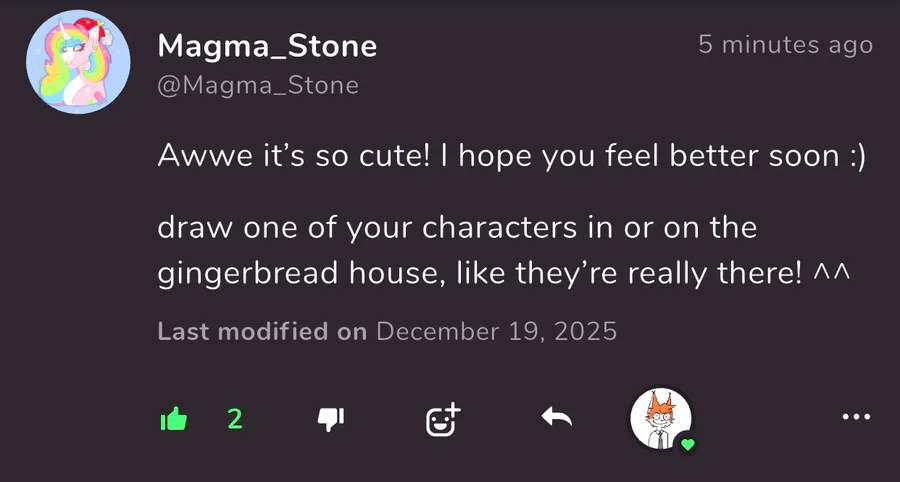The width and height of the screenshot is (900, 482).
Task: Click the "Last modified on" label
Action: 263,332
